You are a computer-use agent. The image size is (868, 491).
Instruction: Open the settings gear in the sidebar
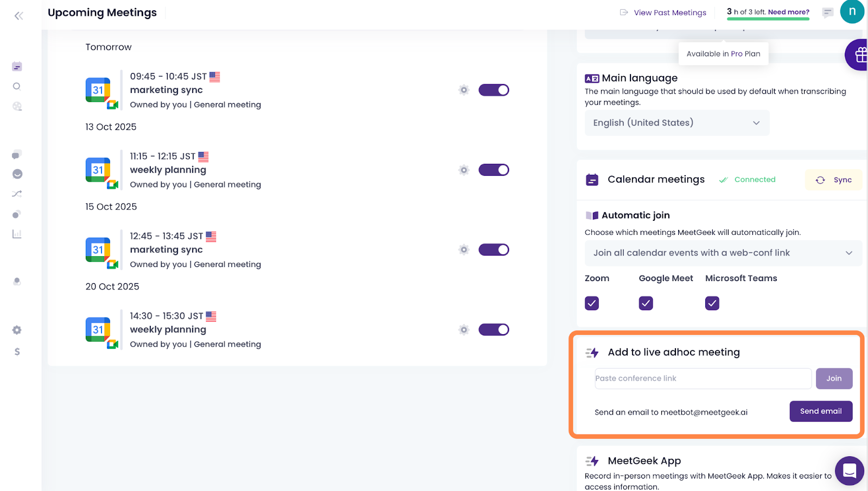coord(17,330)
